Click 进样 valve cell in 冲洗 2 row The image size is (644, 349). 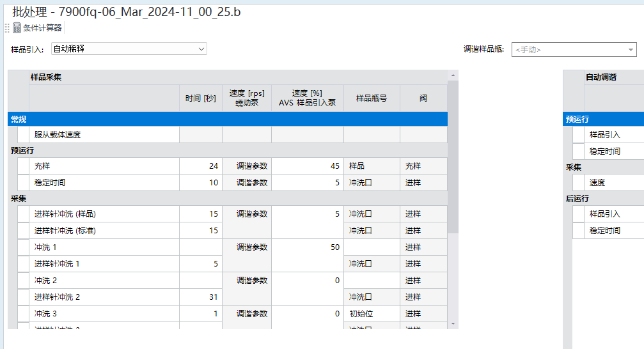click(x=423, y=281)
